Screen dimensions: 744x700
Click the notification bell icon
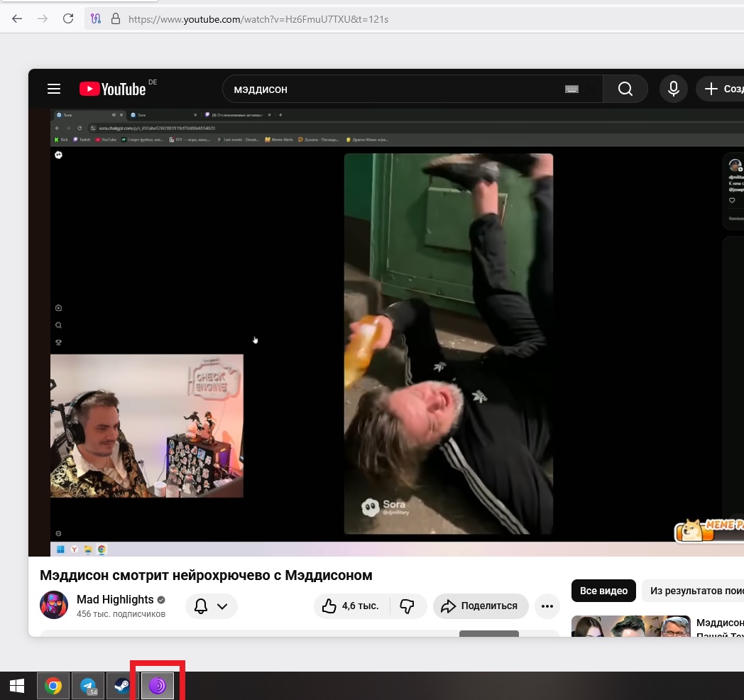tap(201, 606)
